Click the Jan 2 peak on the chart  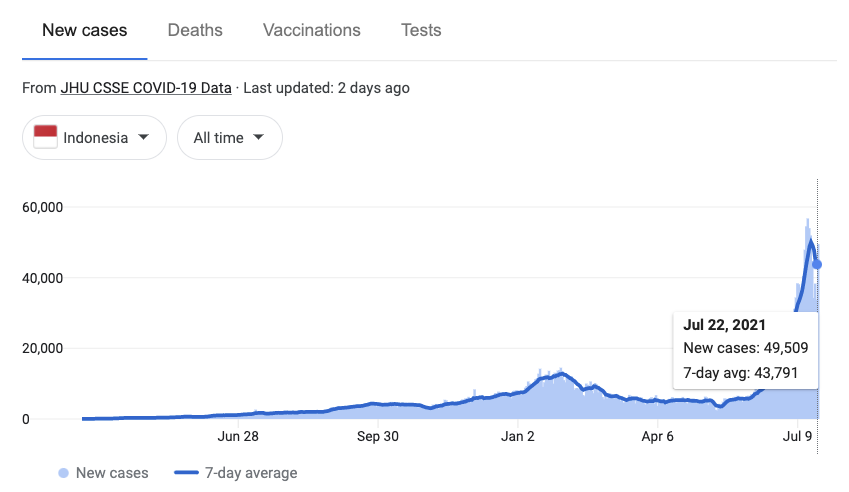[x=562, y=373]
